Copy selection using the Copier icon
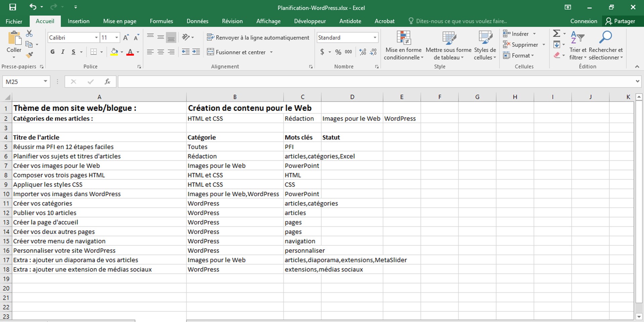This screenshot has height=322, width=644. 29,44
